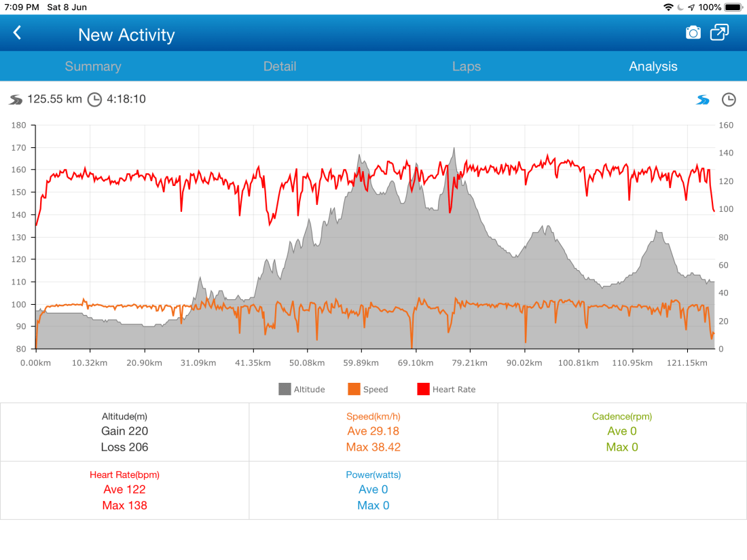Tap the Power stats cell
This screenshot has height=560, width=747.
(x=373, y=490)
